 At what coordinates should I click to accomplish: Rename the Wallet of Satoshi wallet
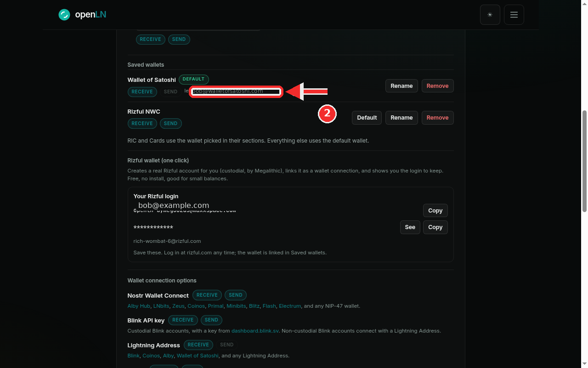tap(401, 86)
